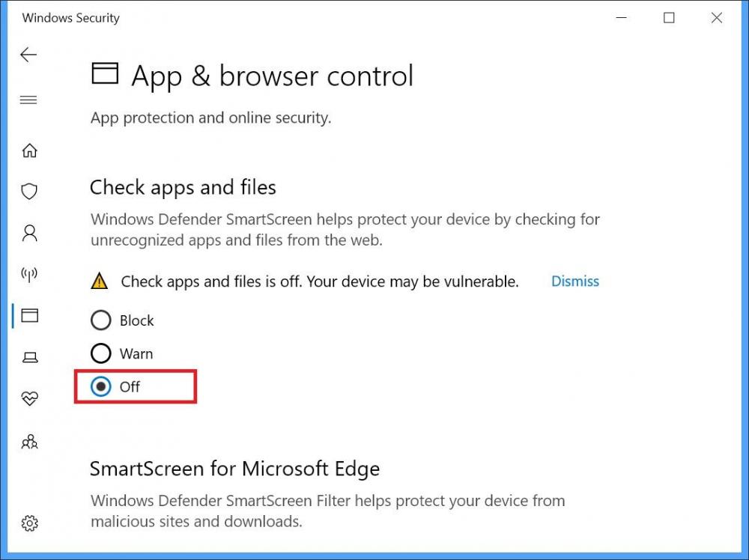The image size is (749, 560).
Task: Minimize the Windows Security window
Action: 622,18
